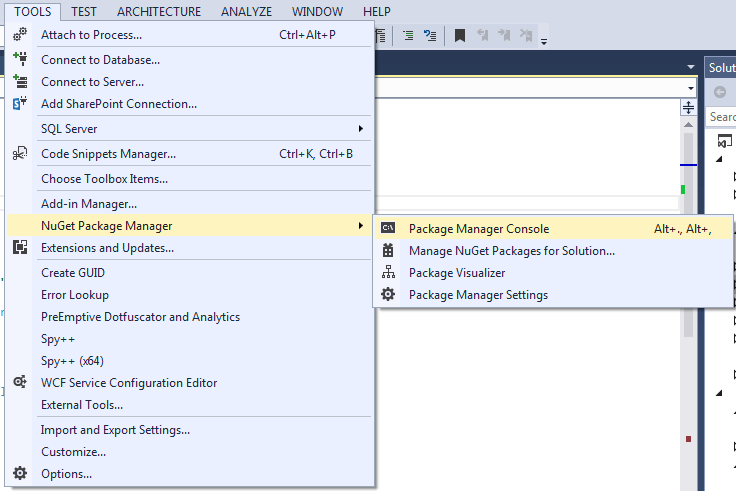This screenshot has height=491, width=736.
Task: Select Attach to Process menu entry
Action: coord(190,35)
